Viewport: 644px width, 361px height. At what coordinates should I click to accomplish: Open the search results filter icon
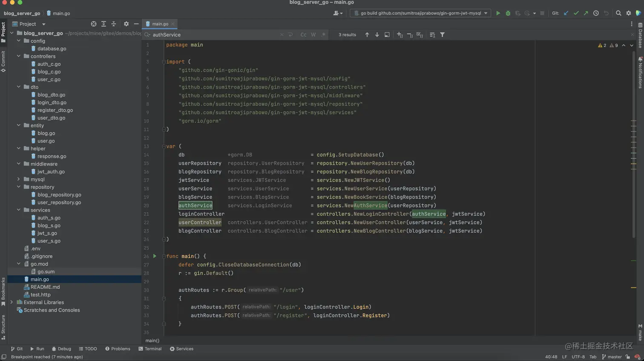442,35
